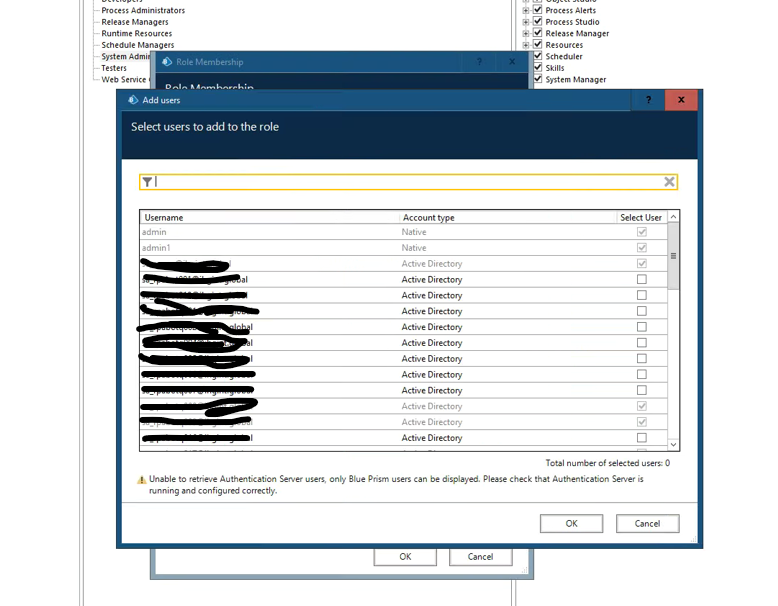Click the Select users to add heading
Viewport: 778px width, 606px height.
pos(205,127)
